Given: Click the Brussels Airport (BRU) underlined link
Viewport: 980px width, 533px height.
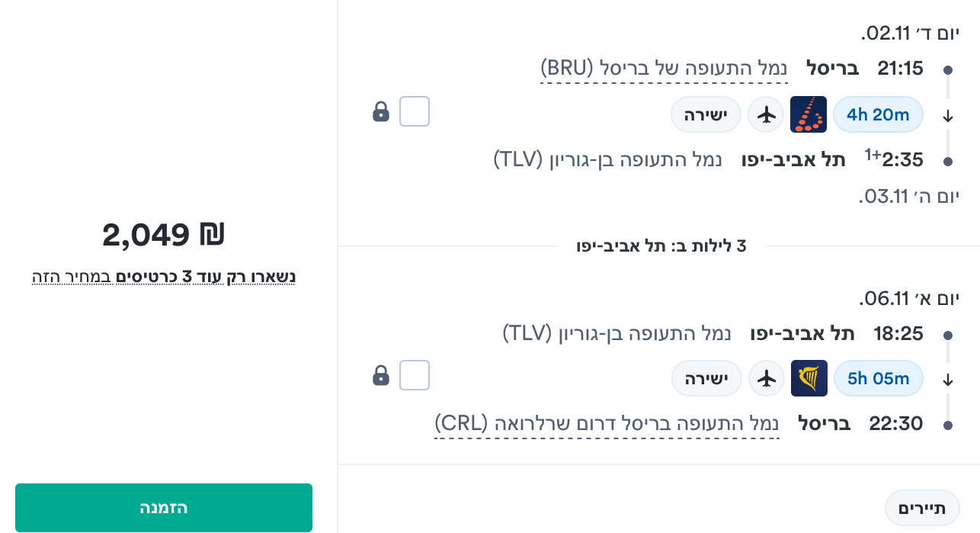Looking at the screenshot, I should tap(664, 69).
